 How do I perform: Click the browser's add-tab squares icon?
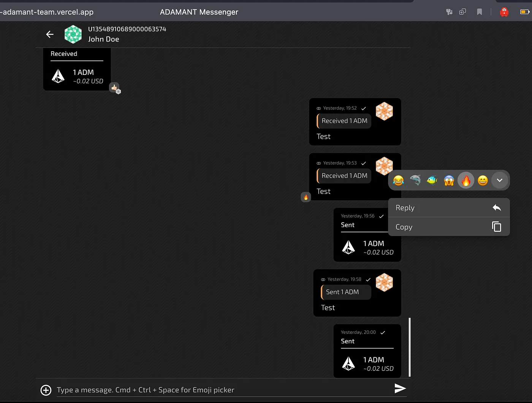coord(462,12)
